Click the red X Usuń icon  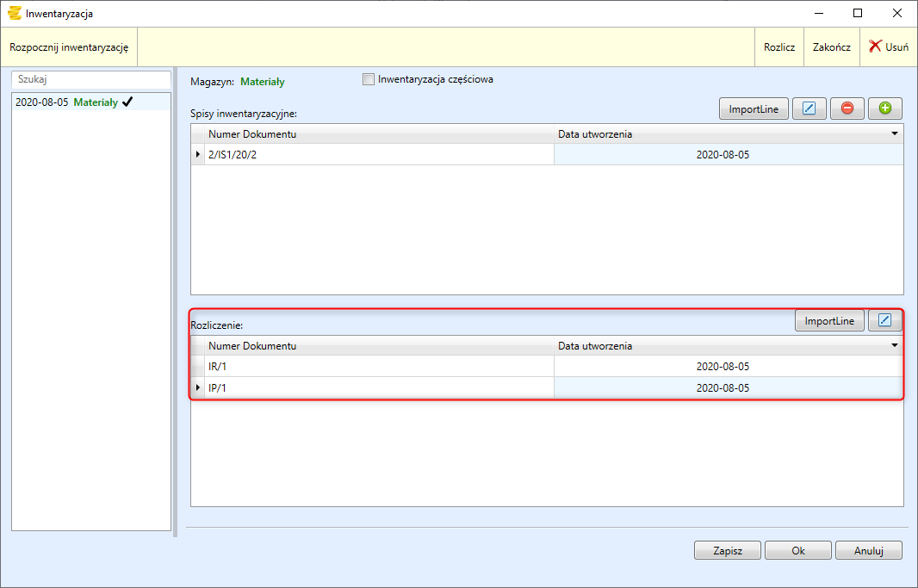click(x=876, y=47)
